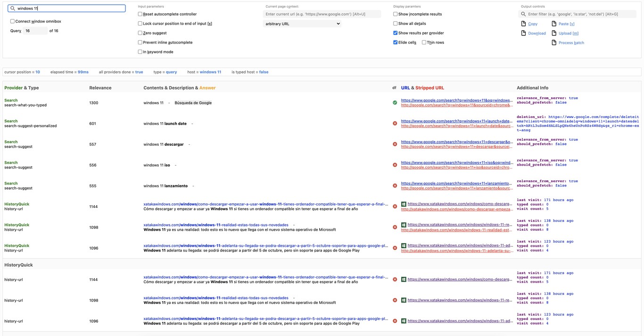Click 'cursor position = 10' status text
The width and height of the screenshot is (644, 336).
tap(22, 72)
